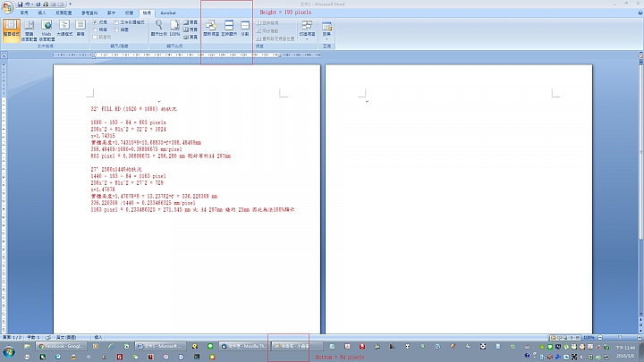The width and height of the screenshot is (644, 362).
Task: Open the Switch Windows (切換視窗) dropdown
Action: coord(307,29)
